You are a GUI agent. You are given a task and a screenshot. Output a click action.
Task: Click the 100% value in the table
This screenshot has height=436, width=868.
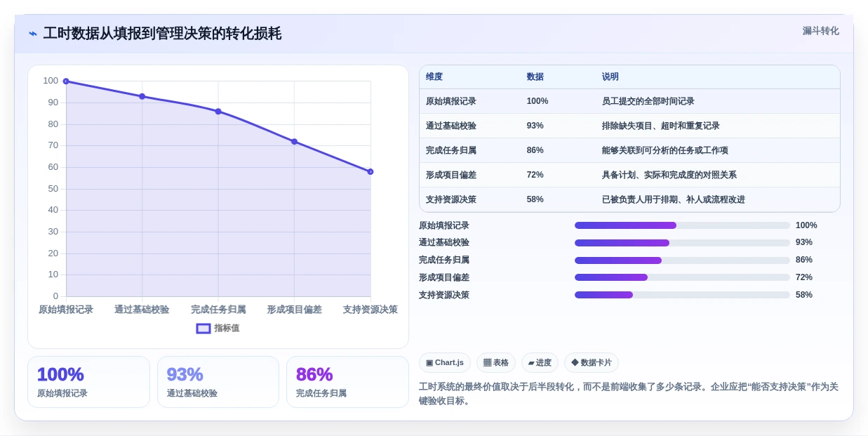(538, 101)
